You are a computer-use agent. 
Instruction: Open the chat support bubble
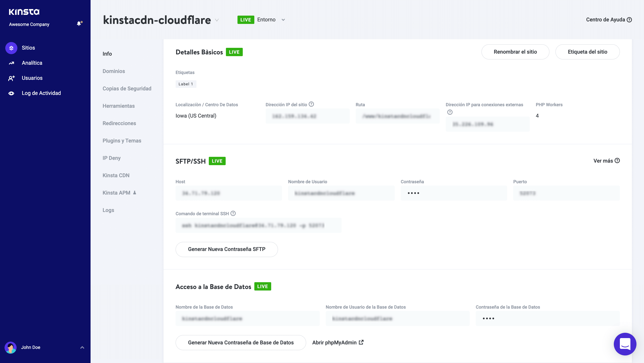coord(625,344)
